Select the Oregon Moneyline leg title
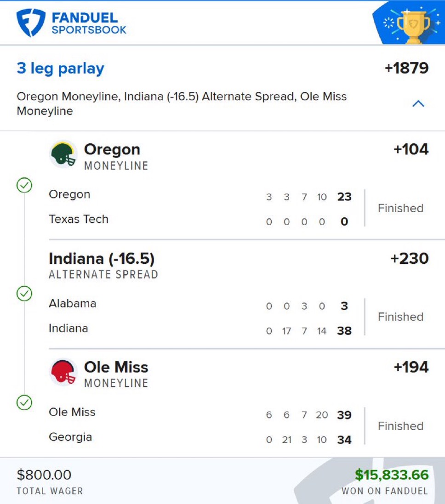Image resolution: width=445 pixels, height=504 pixels. coord(112,150)
